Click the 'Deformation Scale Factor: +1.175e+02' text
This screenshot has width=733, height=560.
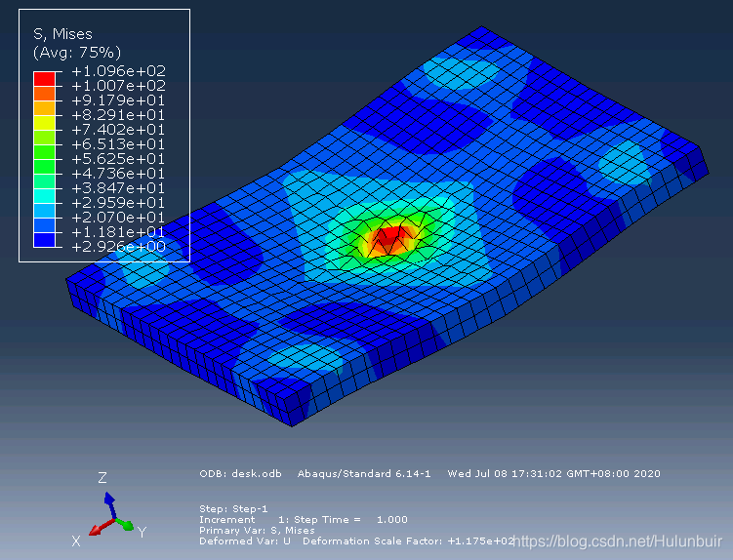[409, 541]
